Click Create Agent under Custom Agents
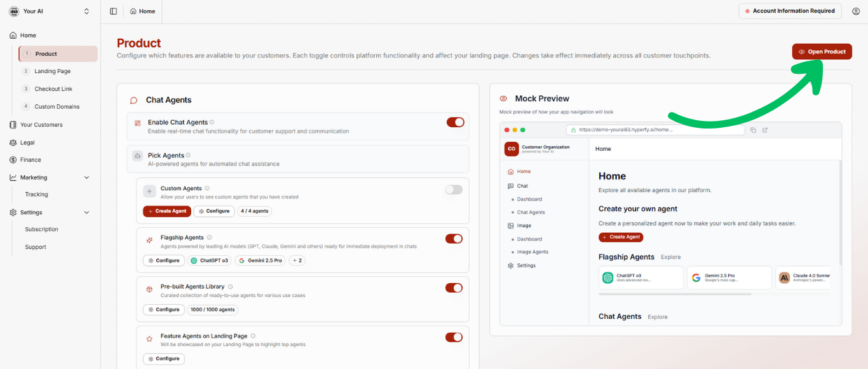 pyautogui.click(x=167, y=211)
